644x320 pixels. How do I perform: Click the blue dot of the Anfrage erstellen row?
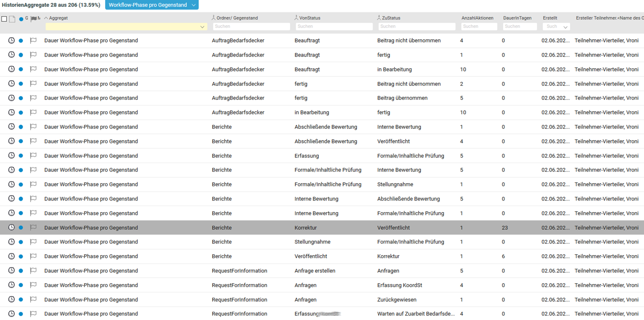(21, 271)
